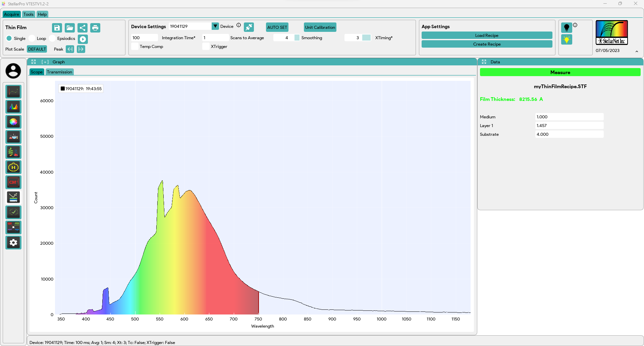
Task: Collapse the top panel with chevron arrow
Action: coord(637,51)
